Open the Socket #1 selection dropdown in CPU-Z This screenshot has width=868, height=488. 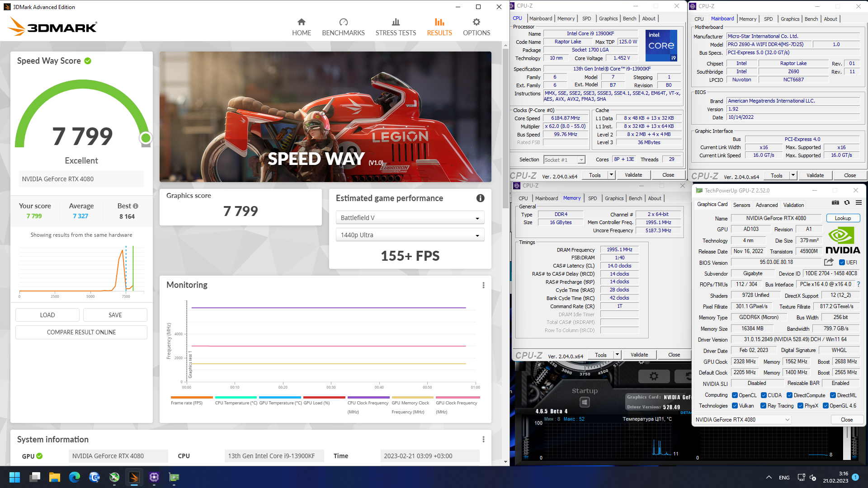(564, 160)
